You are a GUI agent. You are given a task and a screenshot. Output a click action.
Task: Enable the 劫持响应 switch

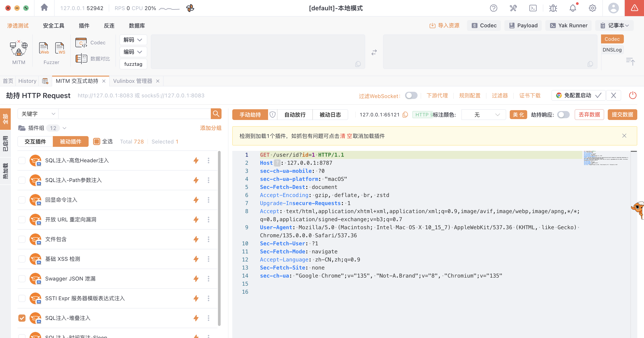pyautogui.click(x=563, y=115)
